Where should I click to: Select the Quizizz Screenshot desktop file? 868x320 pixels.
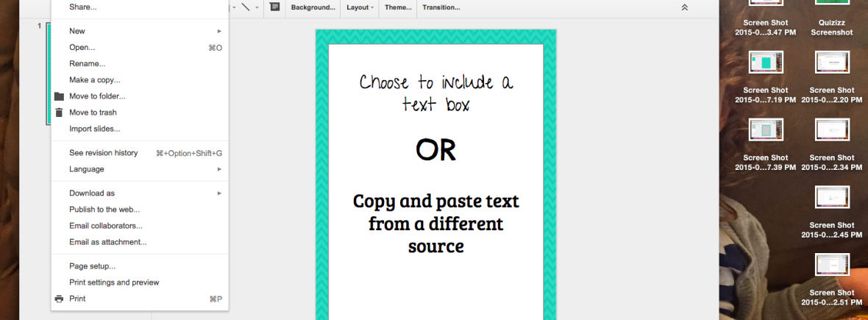[x=832, y=18]
